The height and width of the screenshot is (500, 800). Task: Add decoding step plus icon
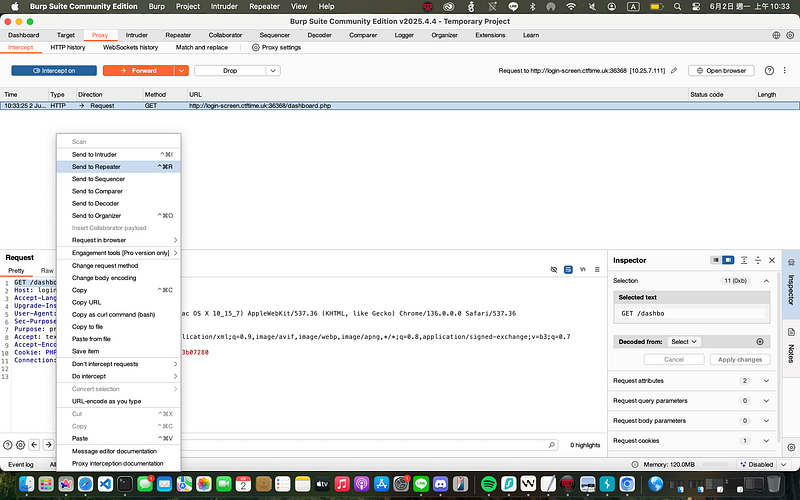coord(760,342)
